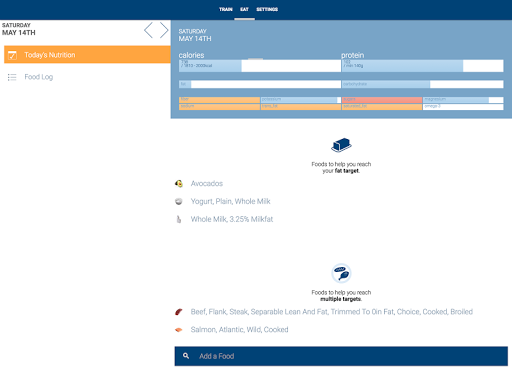Go to next day arrow
Viewport: 512px width, 370px height.
point(164,30)
